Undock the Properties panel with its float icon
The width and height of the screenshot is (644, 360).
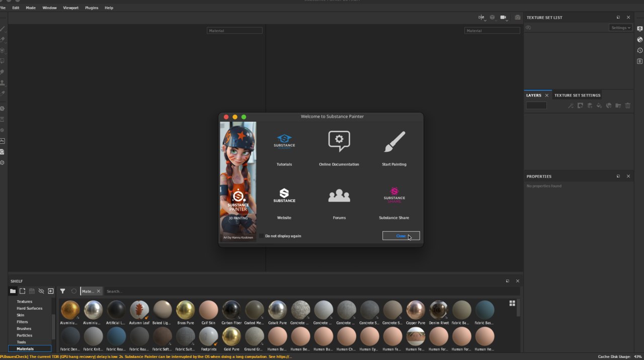pos(618,176)
